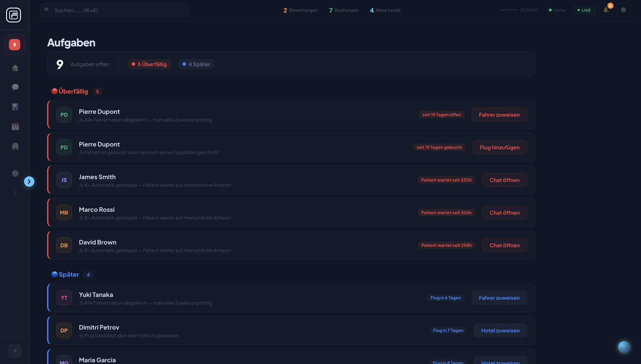Image resolution: width=641 pixels, height=364 pixels.
Task: Filter tasks by 5 Überfällig
Action: [x=149, y=64]
